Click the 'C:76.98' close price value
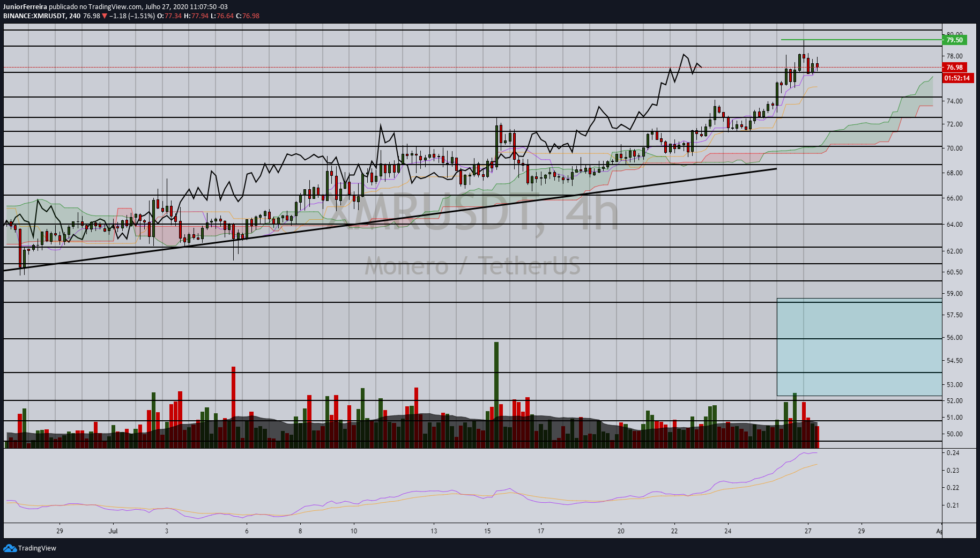This screenshot has width=980, height=558. [247, 16]
